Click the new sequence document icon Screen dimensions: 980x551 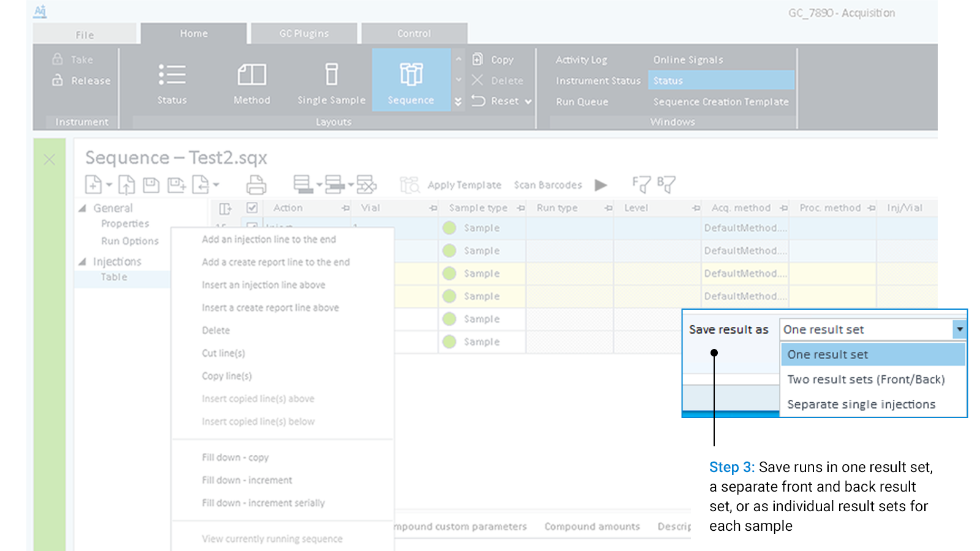point(93,184)
